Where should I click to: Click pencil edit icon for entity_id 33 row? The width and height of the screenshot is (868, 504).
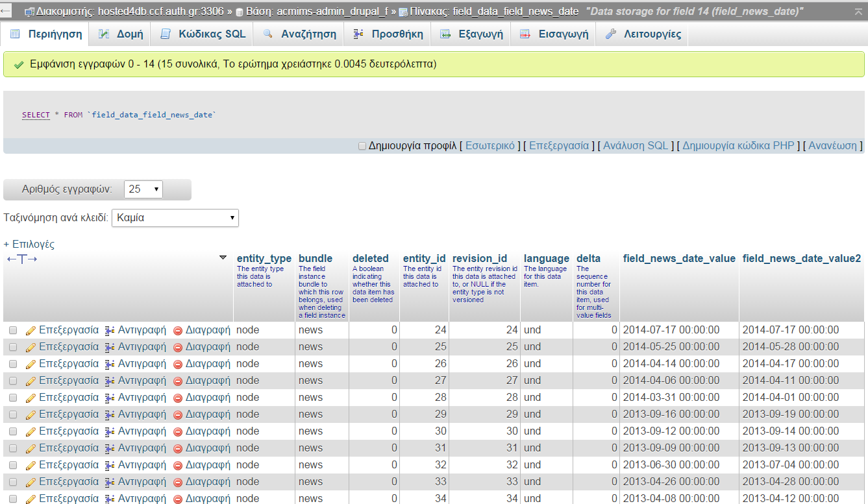click(31, 482)
